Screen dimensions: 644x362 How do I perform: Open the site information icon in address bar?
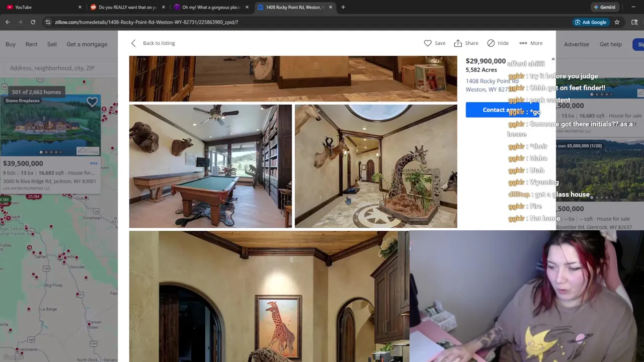[48, 22]
